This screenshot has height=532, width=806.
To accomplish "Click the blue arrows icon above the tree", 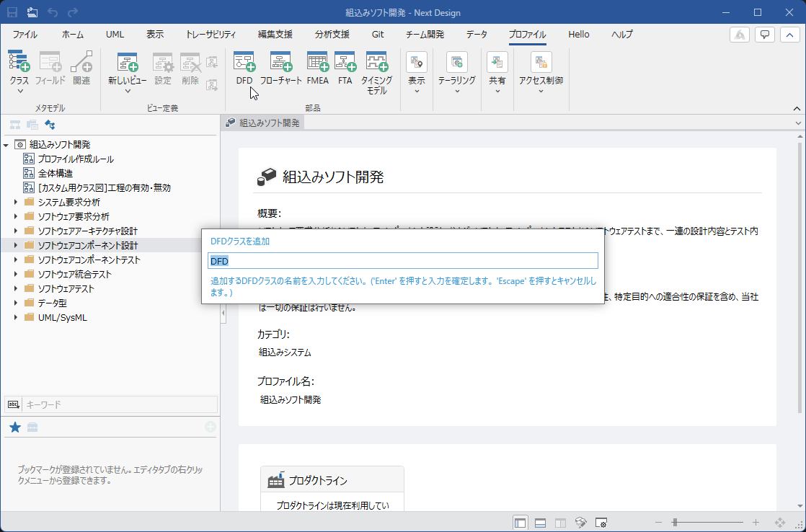I will 50,125.
